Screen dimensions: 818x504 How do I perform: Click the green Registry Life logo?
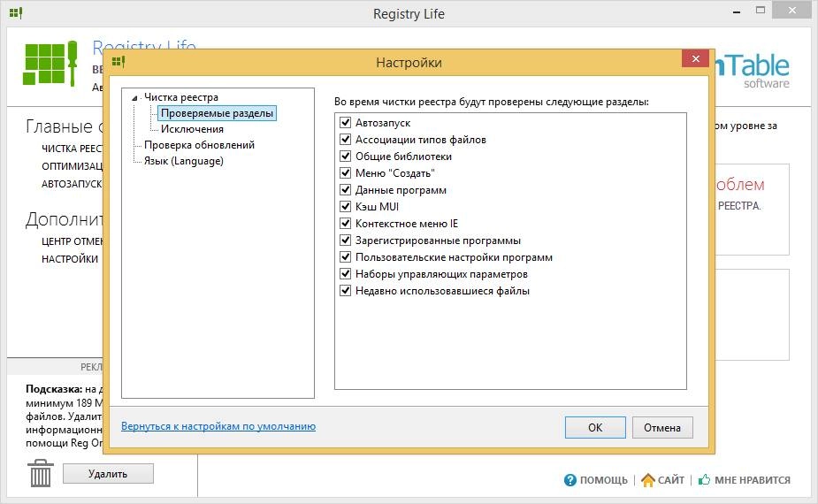(50, 64)
